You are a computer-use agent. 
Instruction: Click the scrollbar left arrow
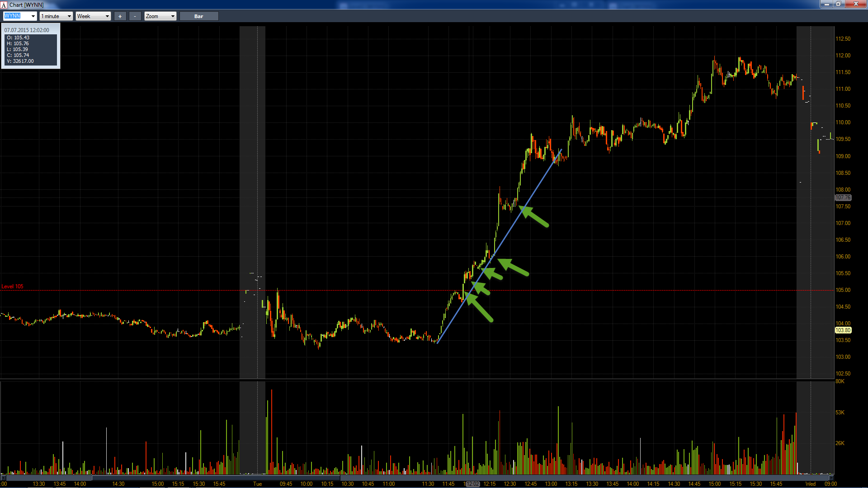pyautogui.click(x=3, y=478)
